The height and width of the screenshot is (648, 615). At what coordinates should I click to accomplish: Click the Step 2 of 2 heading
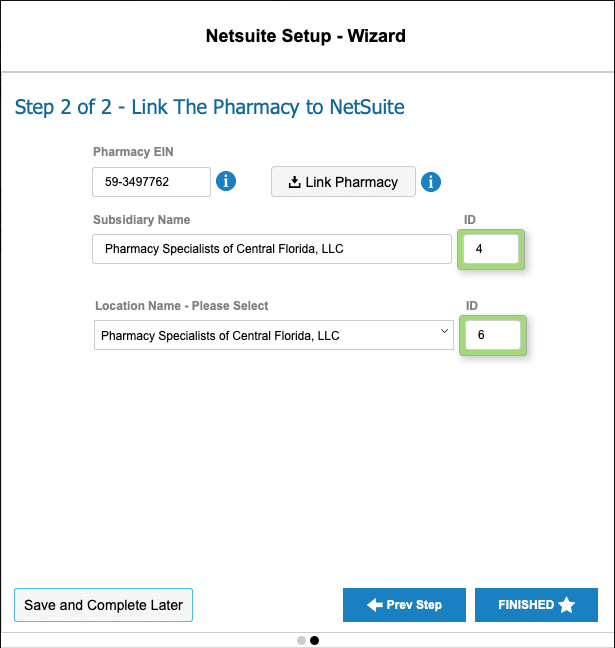[209, 107]
